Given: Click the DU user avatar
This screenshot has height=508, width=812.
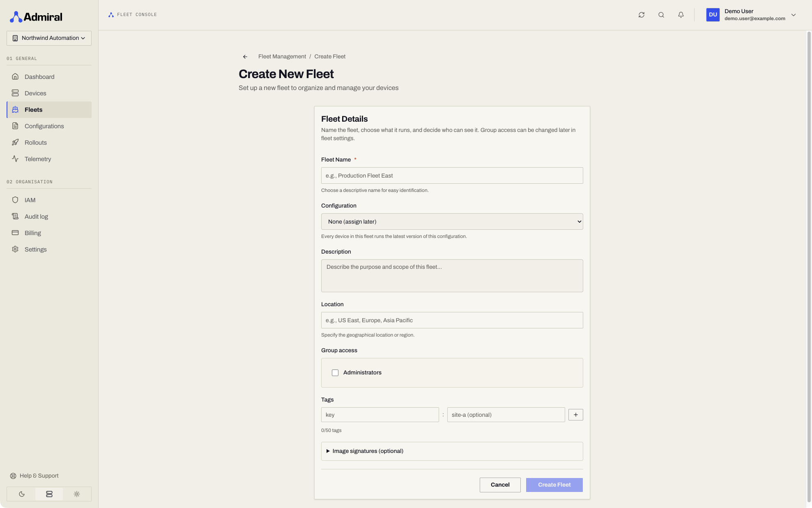Looking at the screenshot, I should 713,15.
